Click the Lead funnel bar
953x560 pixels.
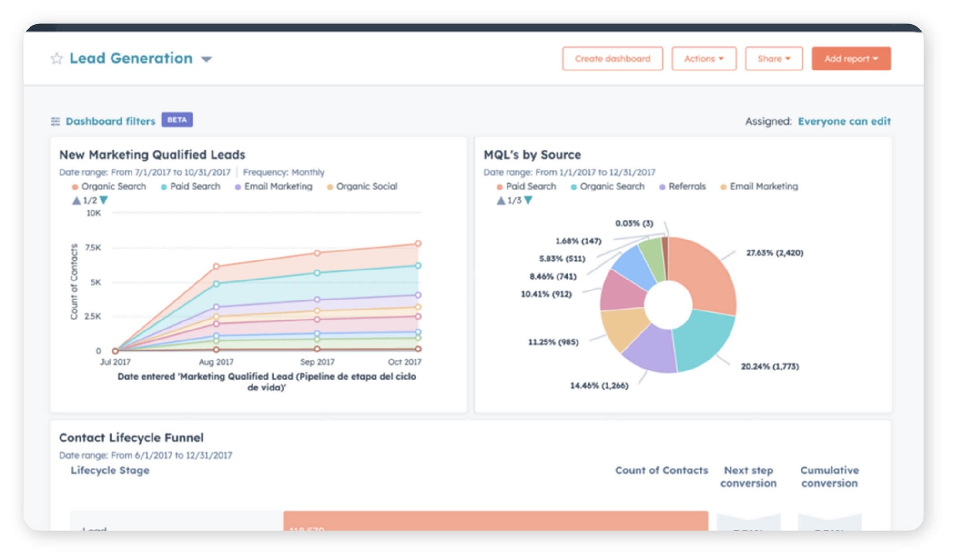click(496, 521)
